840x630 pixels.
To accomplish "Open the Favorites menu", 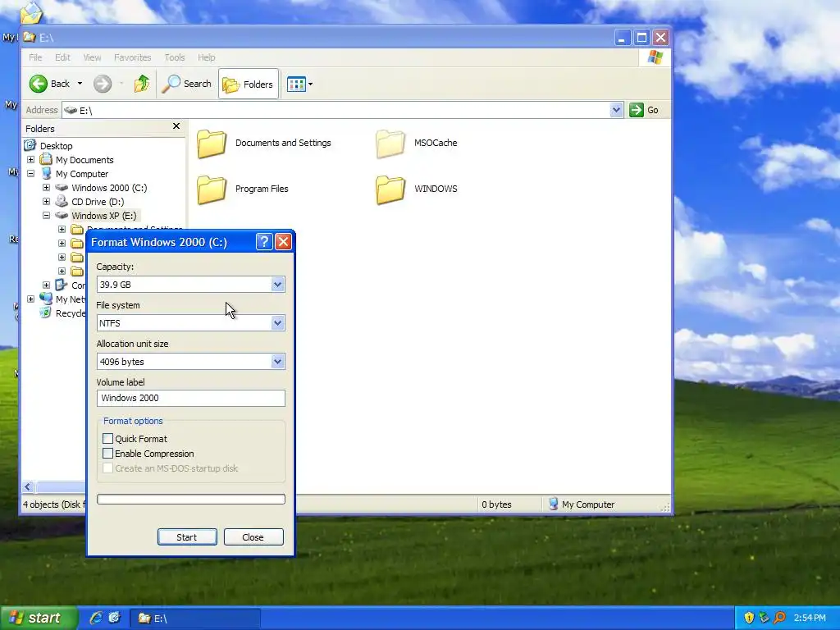I will [132, 57].
